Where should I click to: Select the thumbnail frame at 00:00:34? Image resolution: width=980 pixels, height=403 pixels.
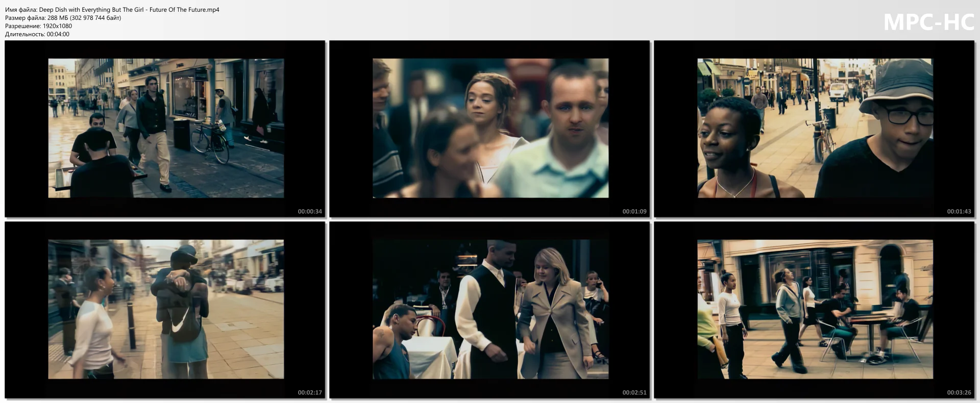point(165,129)
